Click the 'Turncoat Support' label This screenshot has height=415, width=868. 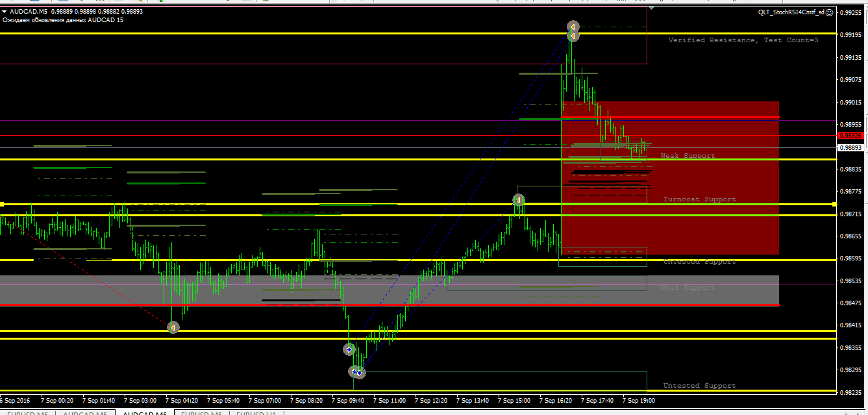(x=699, y=199)
